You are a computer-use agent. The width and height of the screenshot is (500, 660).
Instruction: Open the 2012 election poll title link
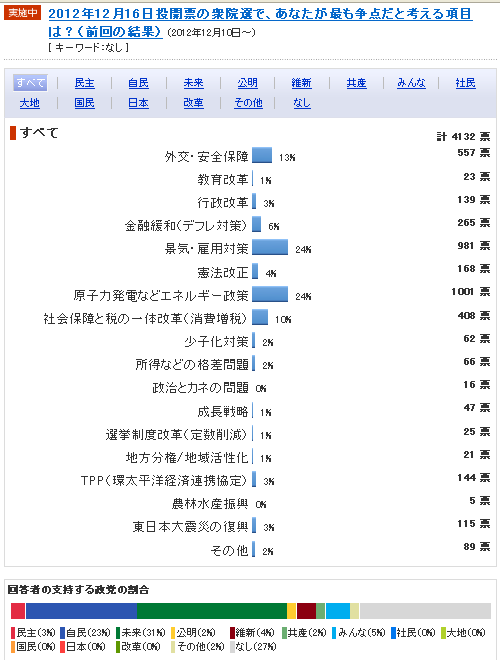tap(260, 23)
